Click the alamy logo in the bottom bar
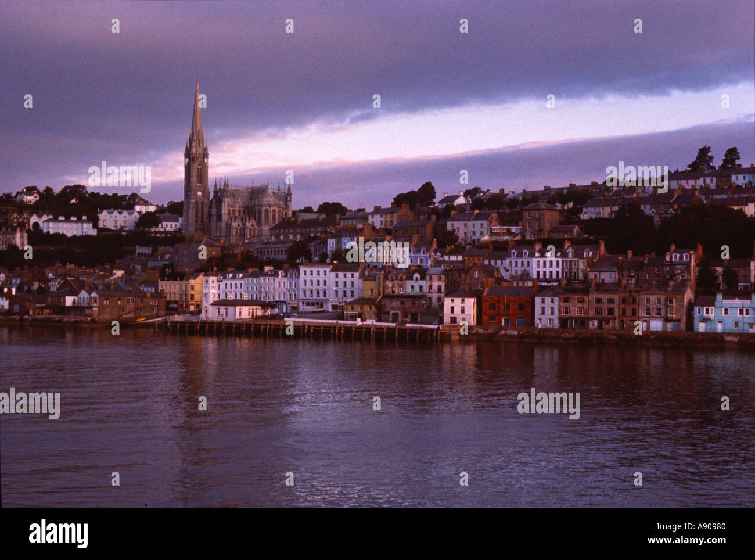755x560 pixels. (59, 534)
